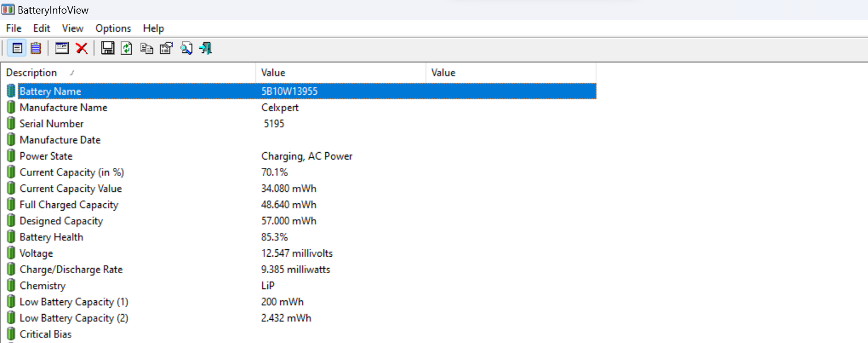Select the Battery Health row
The width and height of the screenshot is (868, 343).
(51, 237)
